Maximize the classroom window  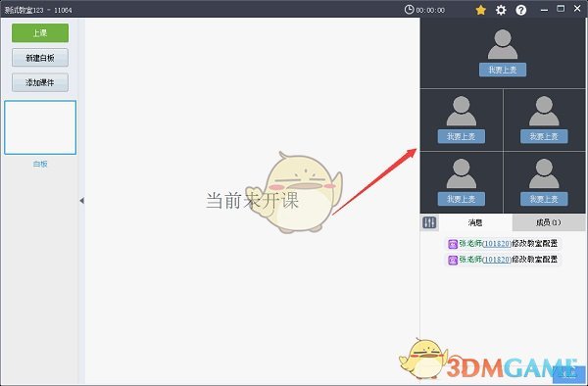(561, 9)
